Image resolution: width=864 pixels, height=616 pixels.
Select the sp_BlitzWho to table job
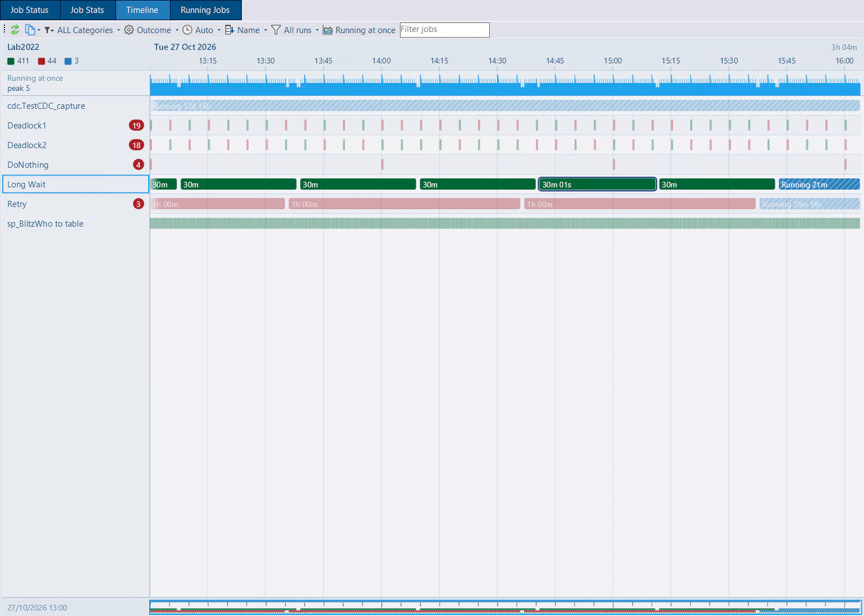click(45, 224)
